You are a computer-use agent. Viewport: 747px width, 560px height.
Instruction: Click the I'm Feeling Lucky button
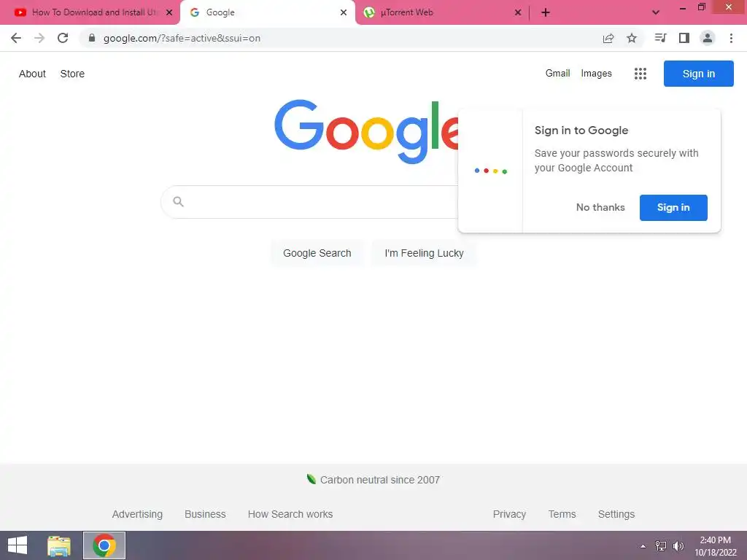tap(424, 253)
